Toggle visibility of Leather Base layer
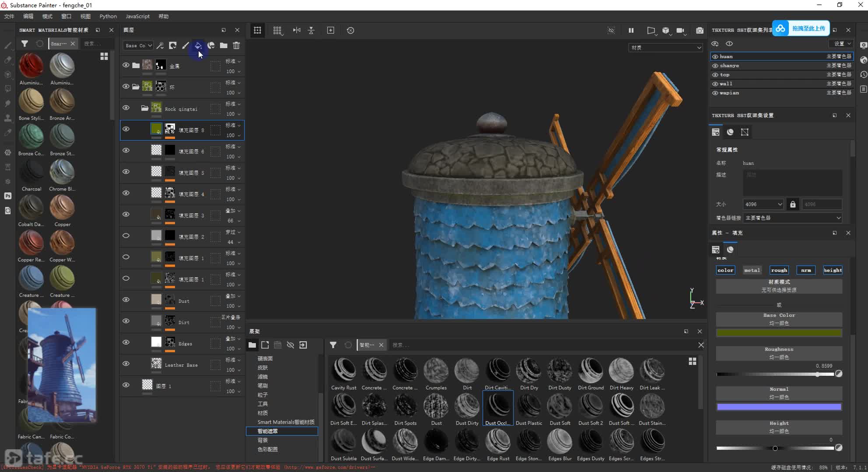Viewport: 868px width, 472px height. coord(126,364)
